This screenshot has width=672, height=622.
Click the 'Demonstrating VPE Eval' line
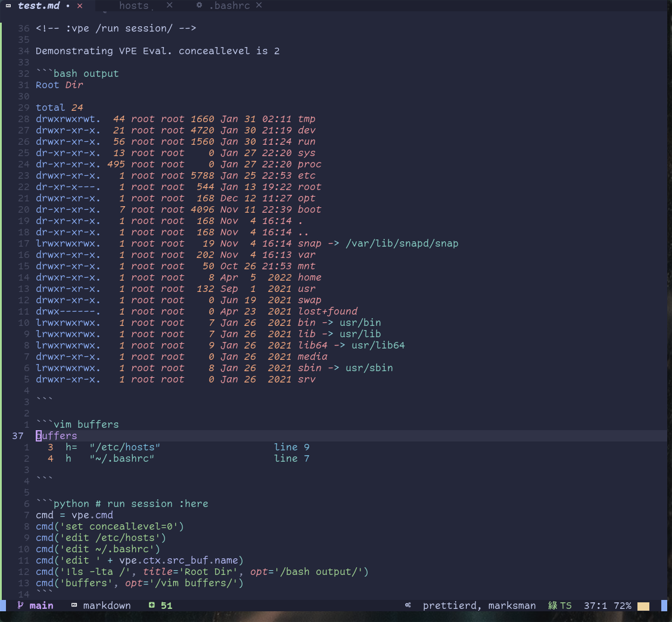158,51
